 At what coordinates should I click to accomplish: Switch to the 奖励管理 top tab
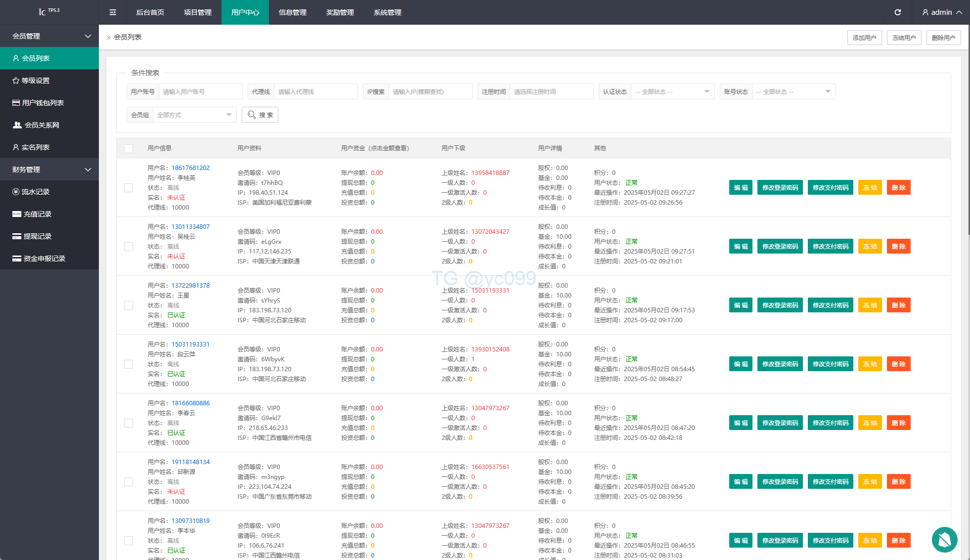click(x=340, y=12)
